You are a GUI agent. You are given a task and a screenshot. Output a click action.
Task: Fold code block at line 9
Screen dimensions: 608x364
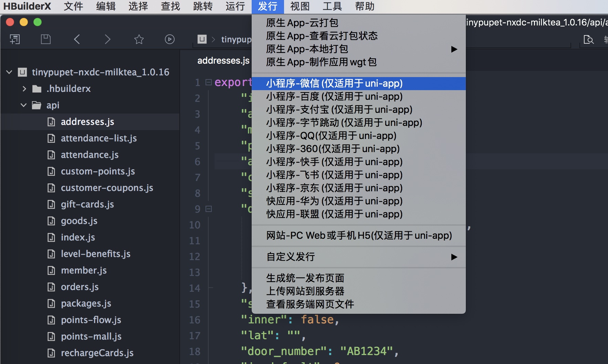coord(209,209)
